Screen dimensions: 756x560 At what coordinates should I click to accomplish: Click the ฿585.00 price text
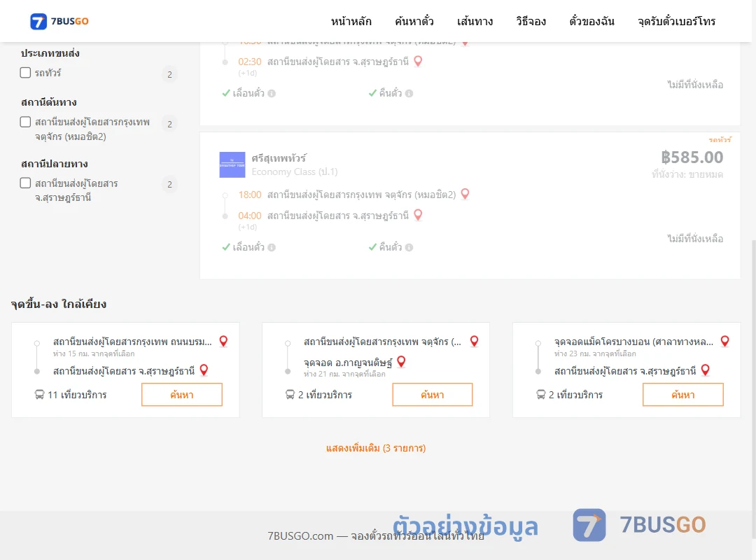click(x=692, y=157)
